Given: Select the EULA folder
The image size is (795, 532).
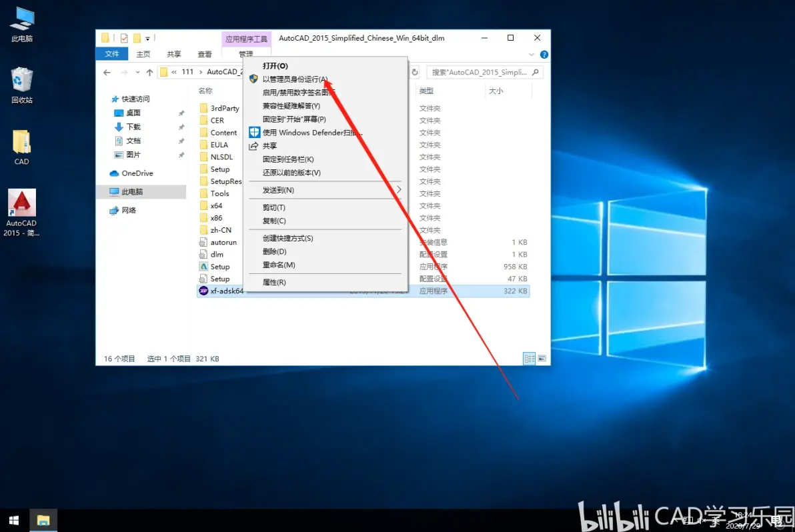Looking at the screenshot, I should pyautogui.click(x=214, y=145).
